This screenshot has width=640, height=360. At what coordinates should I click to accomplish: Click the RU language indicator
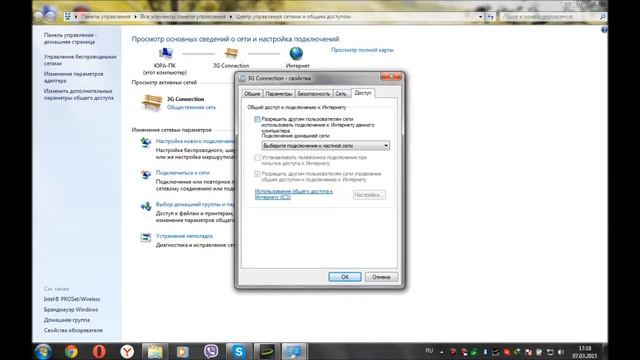[x=429, y=351]
